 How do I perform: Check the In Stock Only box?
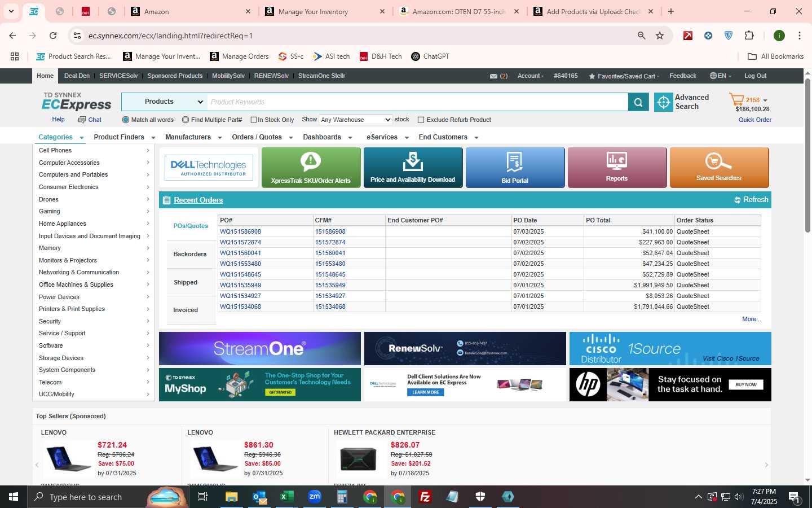(254, 120)
